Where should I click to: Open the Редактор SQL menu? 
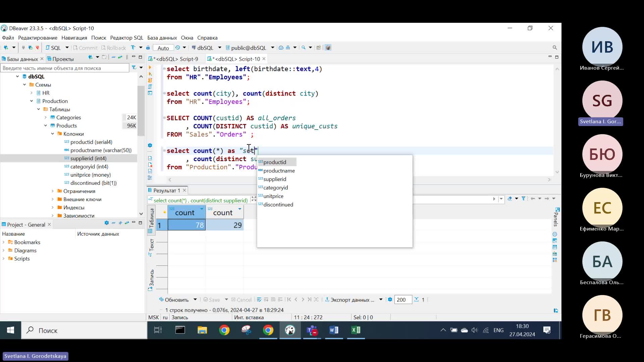coord(126,38)
